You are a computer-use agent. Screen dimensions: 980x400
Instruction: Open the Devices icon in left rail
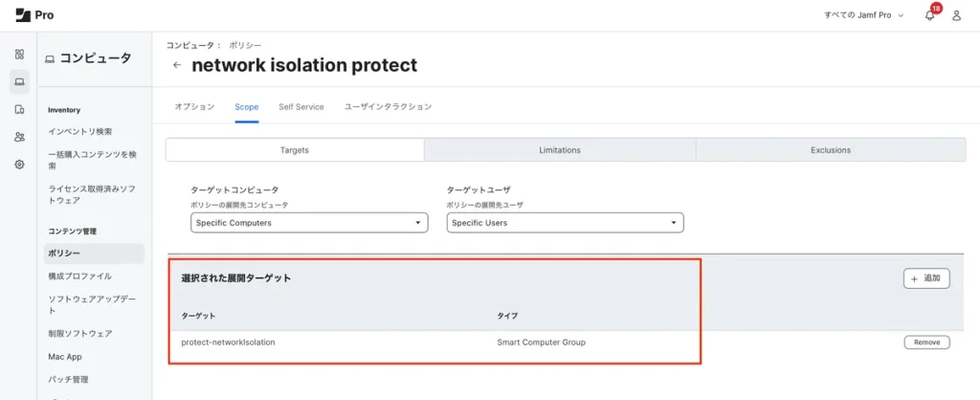[x=19, y=109]
